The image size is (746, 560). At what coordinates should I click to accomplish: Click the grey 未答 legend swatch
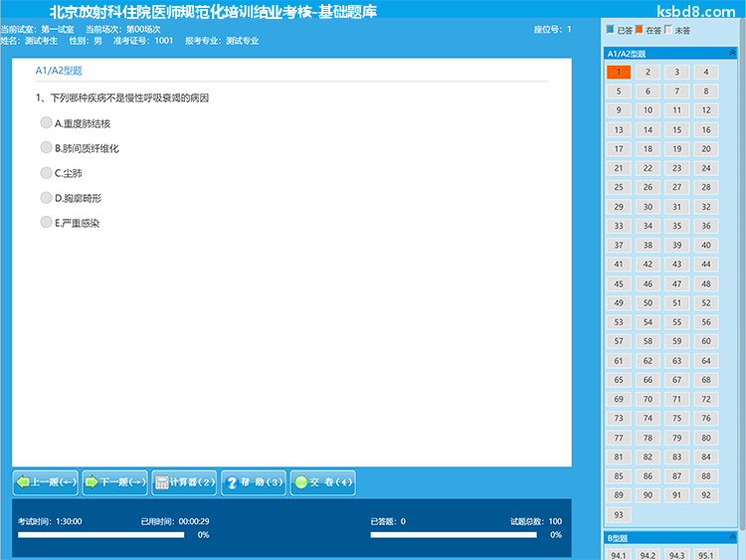coord(668,30)
